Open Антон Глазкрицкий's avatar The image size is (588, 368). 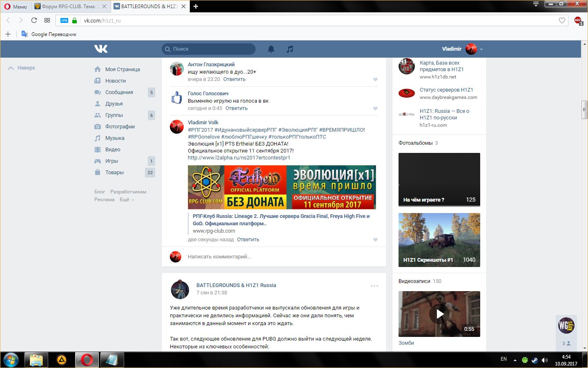pyautogui.click(x=177, y=69)
